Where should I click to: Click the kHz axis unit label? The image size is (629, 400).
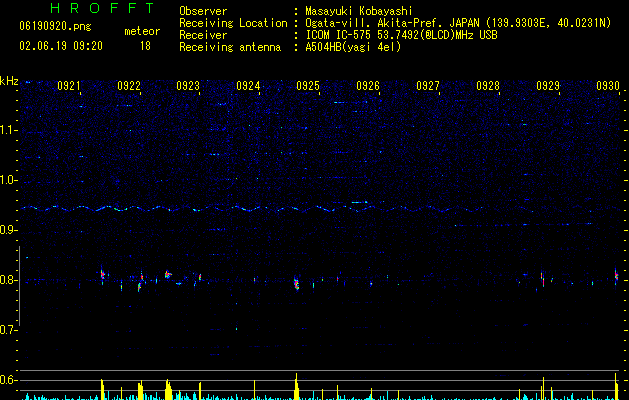[9, 81]
